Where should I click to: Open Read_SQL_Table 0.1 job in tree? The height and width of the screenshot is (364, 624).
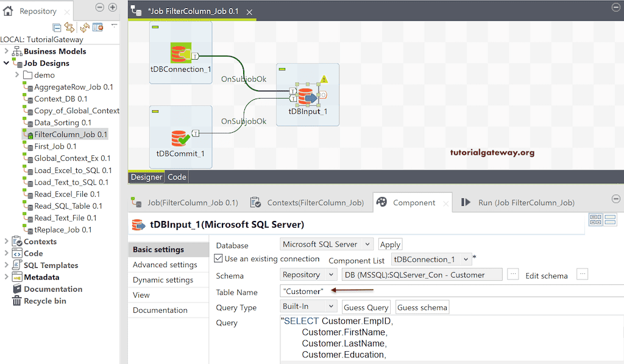(68, 206)
